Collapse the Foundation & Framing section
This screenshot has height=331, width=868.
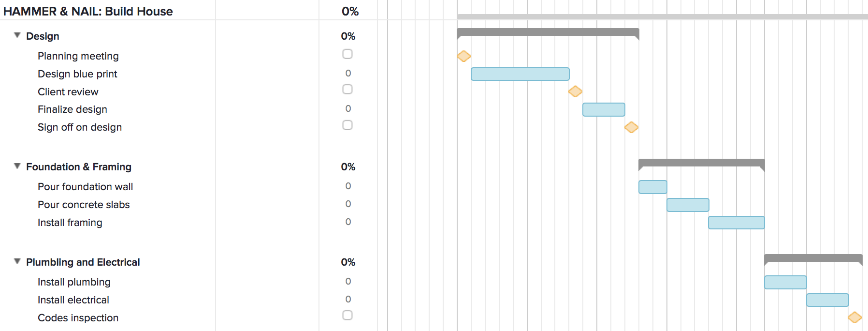[x=17, y=166]
